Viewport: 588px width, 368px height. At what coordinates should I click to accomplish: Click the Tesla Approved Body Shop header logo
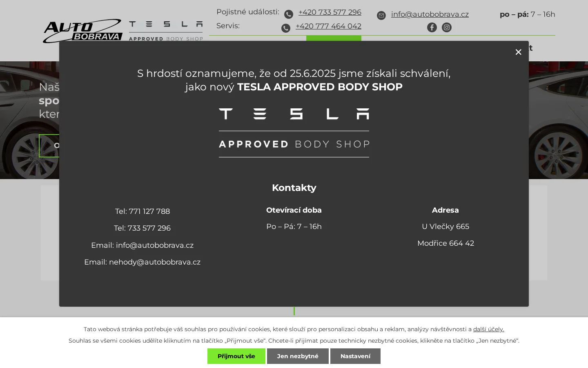pyautogui.click(x=166, y=31)
